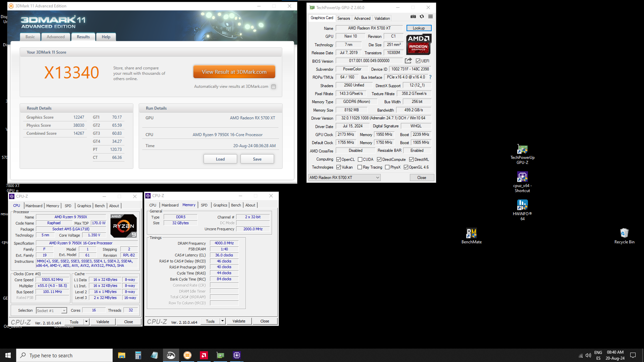Viewport: 644px width, 362px height.
Task: Open HWiNFO 64 desktop icon
Action: [522, 210]
